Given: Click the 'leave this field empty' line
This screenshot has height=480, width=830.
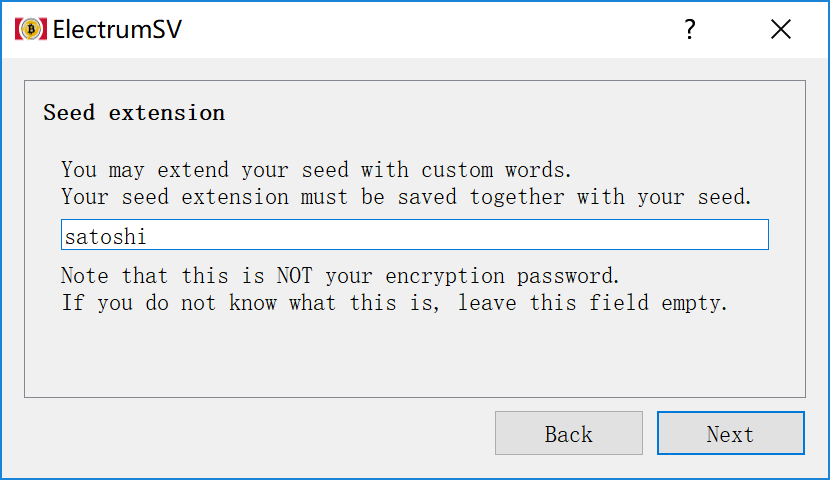Looking at the screenshot, I should 394,303.
